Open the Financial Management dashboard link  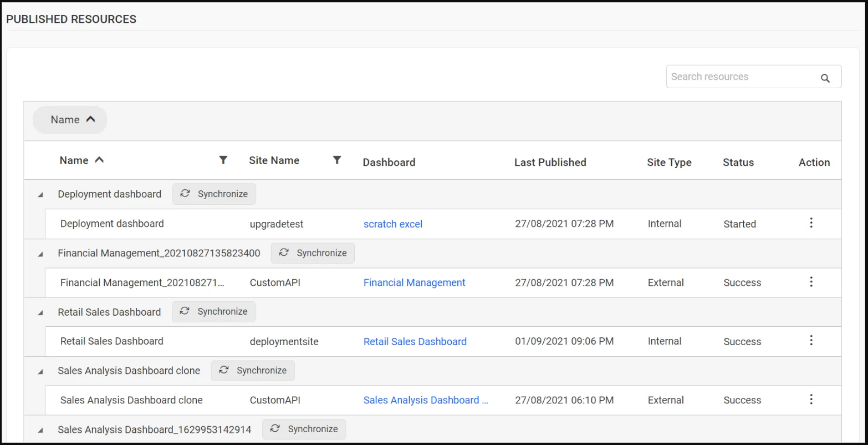(415, 283)
